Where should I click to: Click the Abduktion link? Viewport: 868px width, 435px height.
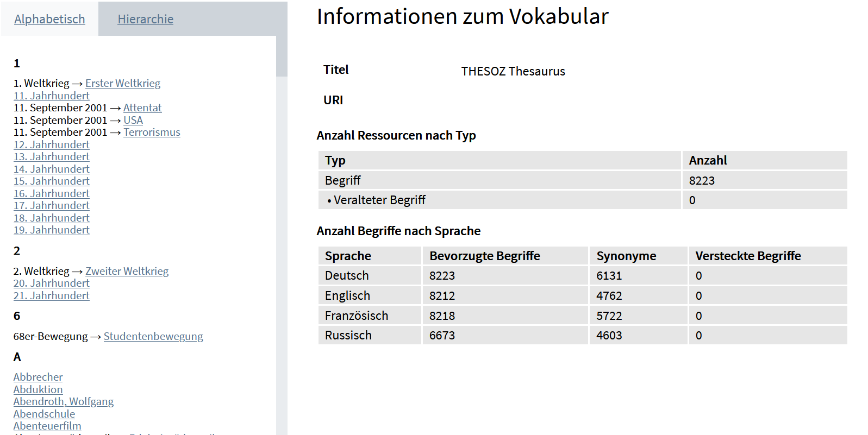pyautogui.click(x=38, y=390)
